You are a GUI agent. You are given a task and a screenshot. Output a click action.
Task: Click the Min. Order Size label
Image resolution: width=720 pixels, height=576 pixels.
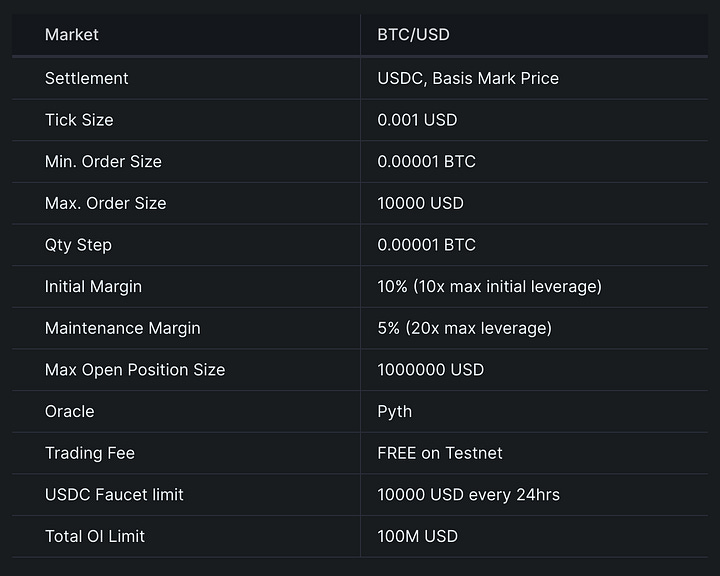(x=103, y=162)
